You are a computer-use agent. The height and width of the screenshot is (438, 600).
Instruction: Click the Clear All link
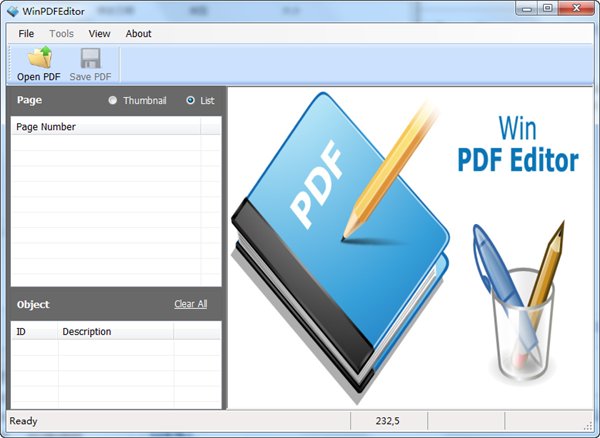pos(191,304)
